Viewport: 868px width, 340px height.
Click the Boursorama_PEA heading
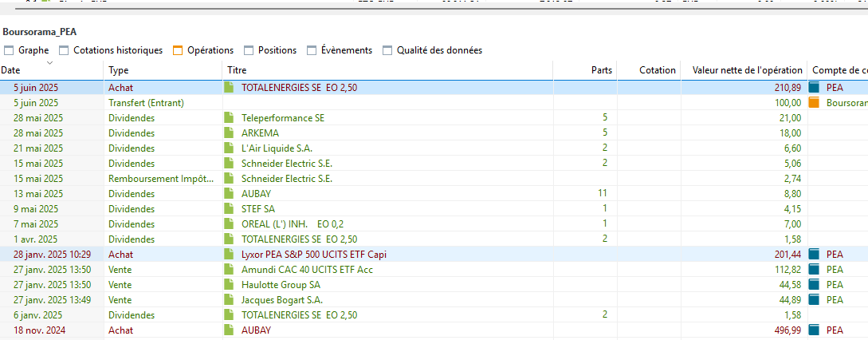[40, 32]
